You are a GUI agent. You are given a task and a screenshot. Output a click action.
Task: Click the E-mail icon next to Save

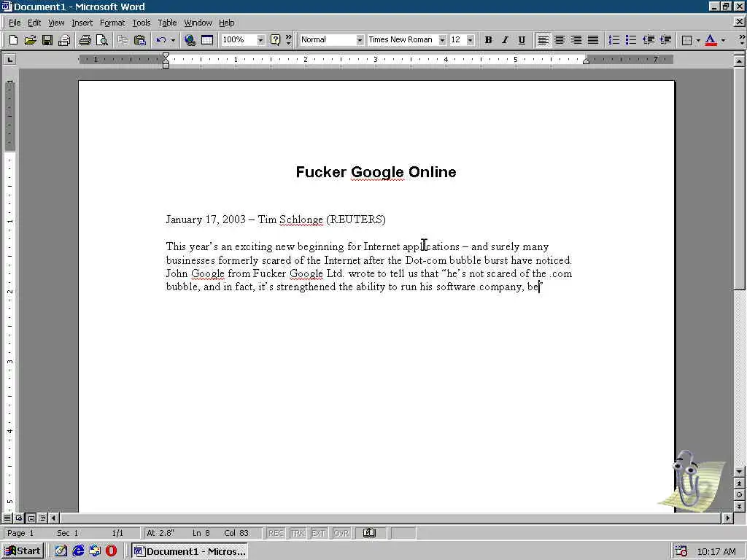[64, 40]
